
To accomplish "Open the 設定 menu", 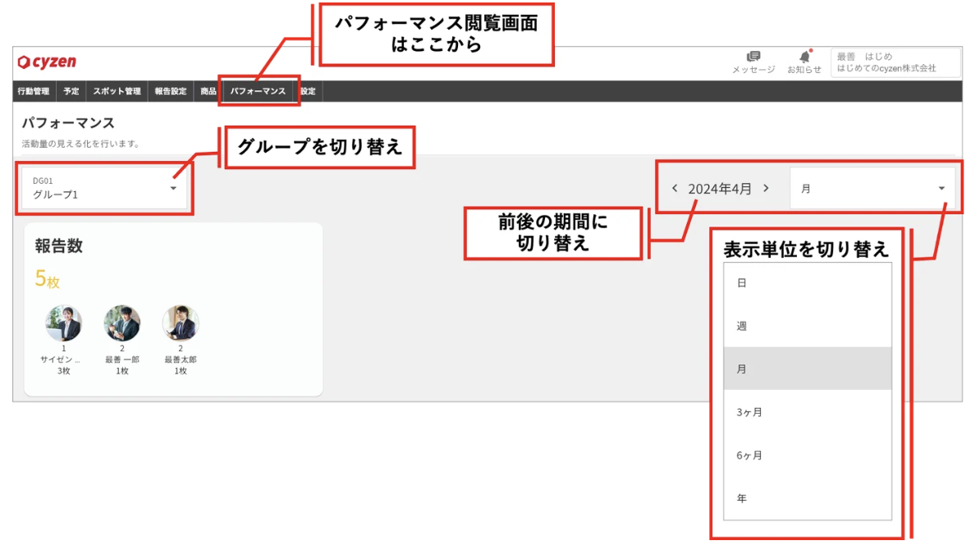I will pyautogui.click(x=308, y=91).
